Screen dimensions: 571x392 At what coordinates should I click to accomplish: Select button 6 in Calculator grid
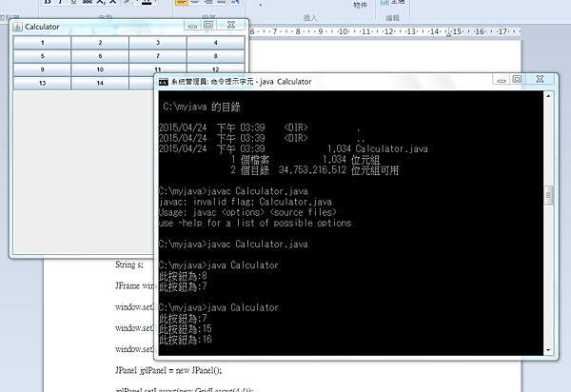pos(100,56)
